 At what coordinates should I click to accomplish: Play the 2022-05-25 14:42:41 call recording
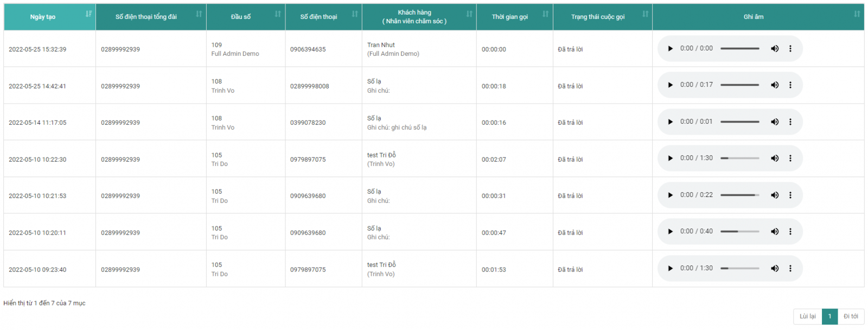tap(671, 85)
